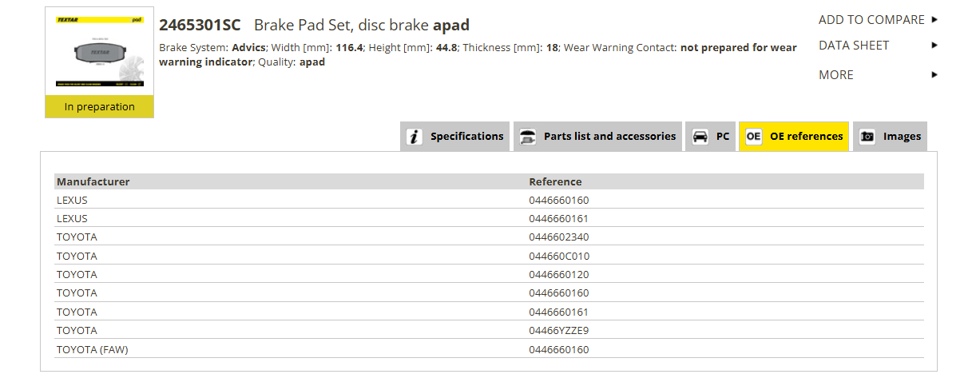980x378 pixels.
Task: Click the info icon on Specifications tab
Action: (414, 137)
